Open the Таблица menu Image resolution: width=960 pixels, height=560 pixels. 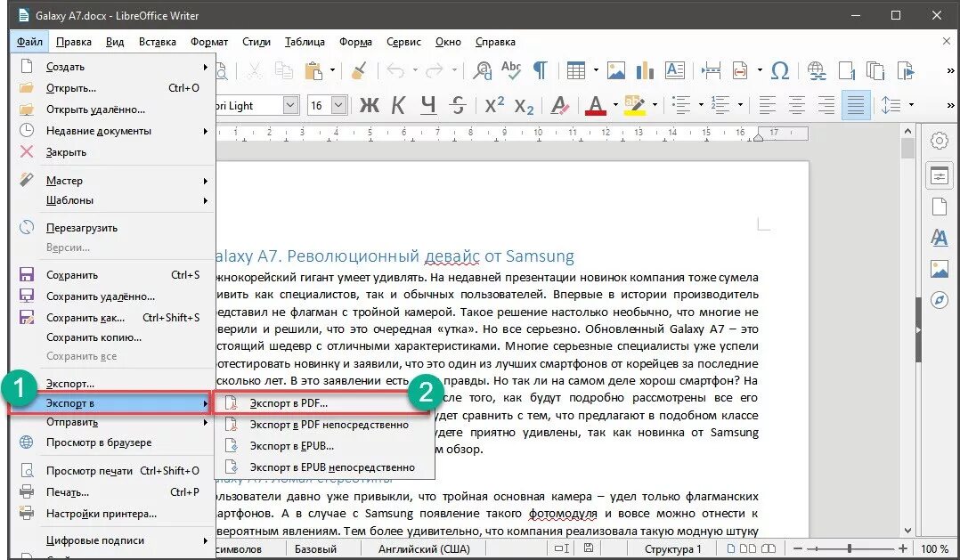click(305, 42)
